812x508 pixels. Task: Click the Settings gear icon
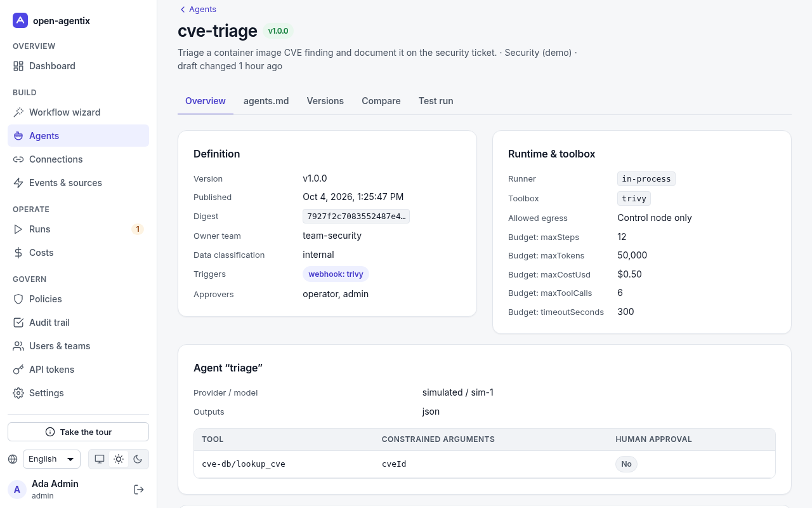[x=18, y=393]
